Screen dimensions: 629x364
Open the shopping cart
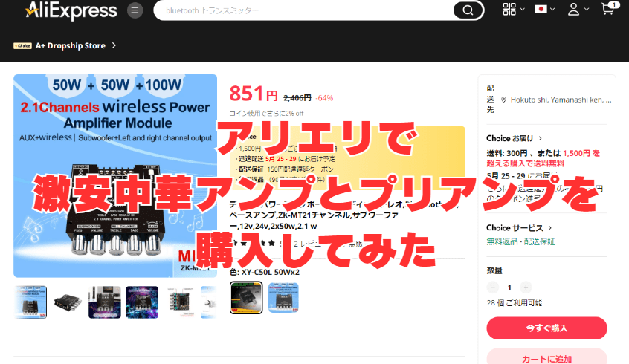610,8
